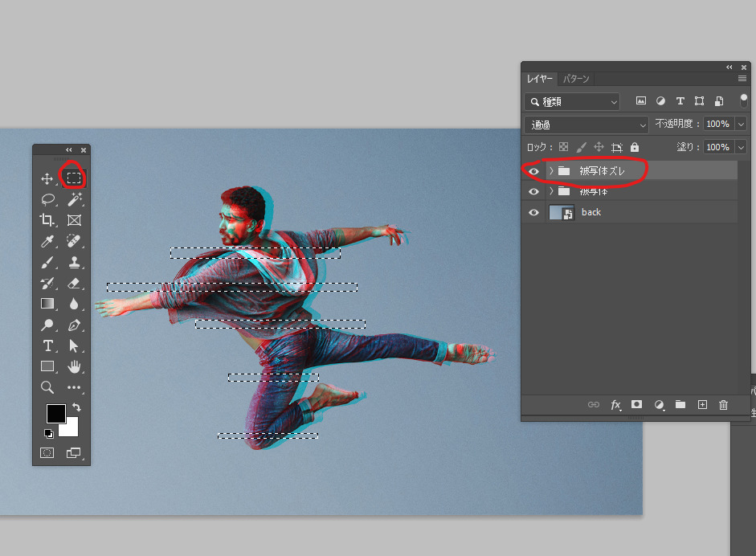Create a new layer with plus button

(x=701, y=405)
